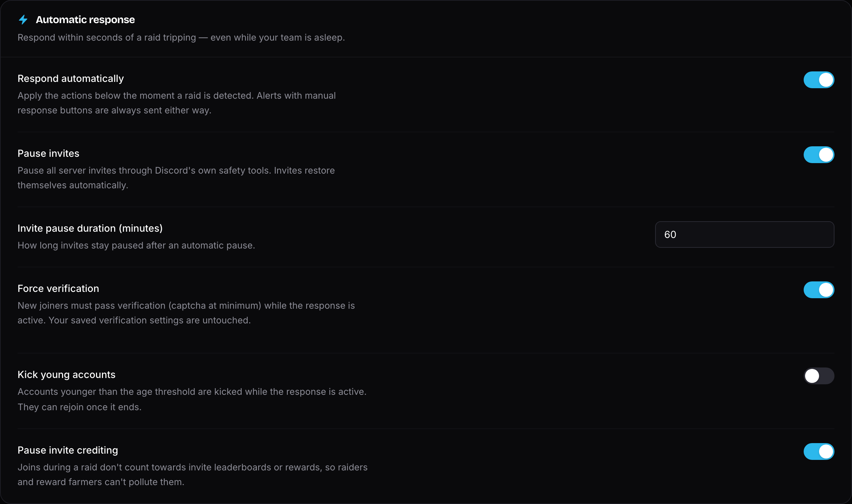This screenshot has width=852, height=504.
Task: Click the description mentioning Discord's safety tools
Action: [x=176, y=178]
